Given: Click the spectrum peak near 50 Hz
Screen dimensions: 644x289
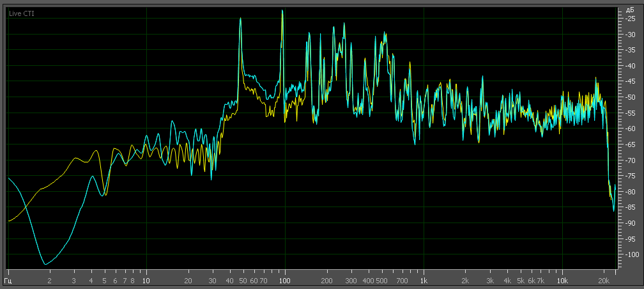Looking at the screenshot, I should [x=241, y=19].
